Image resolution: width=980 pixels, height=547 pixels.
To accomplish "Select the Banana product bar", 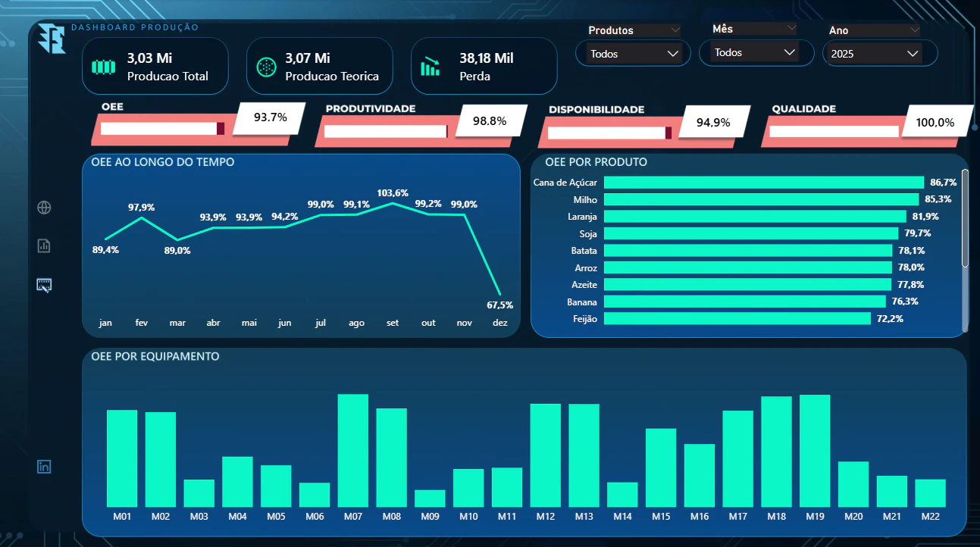I will pyautogui.click(x=745, y=302).
